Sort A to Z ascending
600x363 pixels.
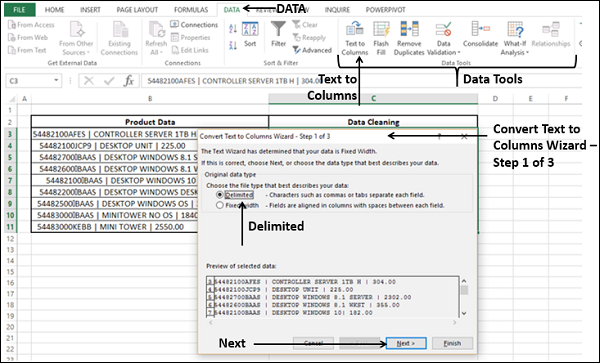(x=233, y=28)
